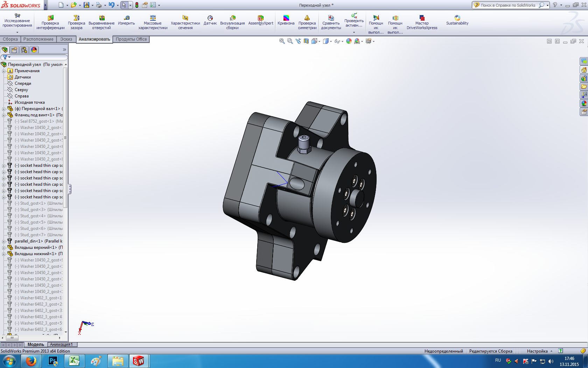This screenshot has height=368, width=588.
Task: Rebuild the model with the traffic light icon
Action: 137,5
